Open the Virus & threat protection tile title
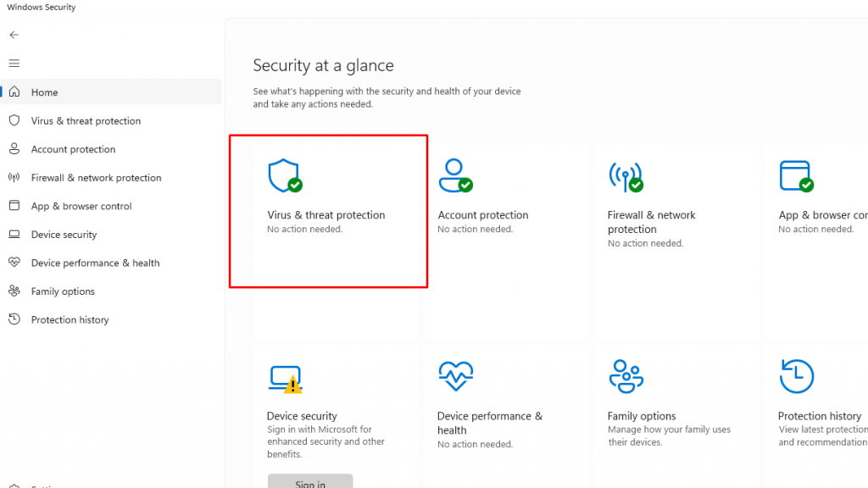 coord(326,214)
